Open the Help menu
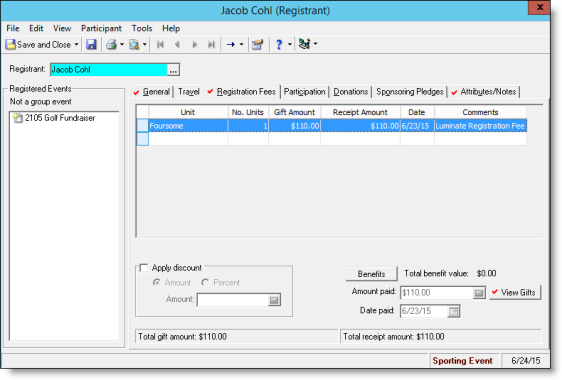This screenshot has height=380, width=562. pyautogui.click(x=171, y=28)
